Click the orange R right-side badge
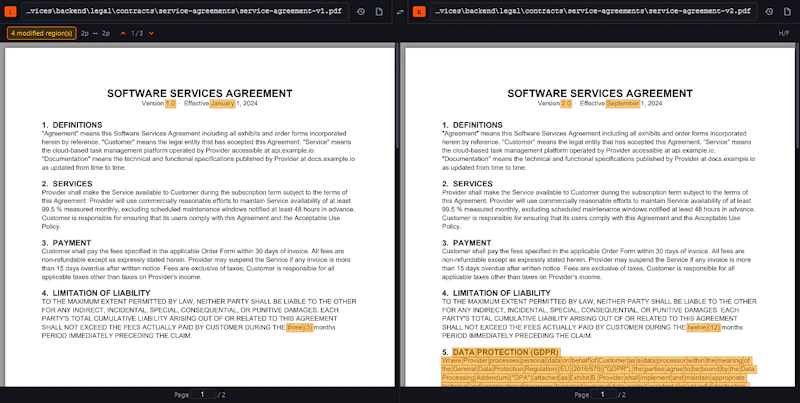Screen dimensions: 800x403 click(419, 11)
